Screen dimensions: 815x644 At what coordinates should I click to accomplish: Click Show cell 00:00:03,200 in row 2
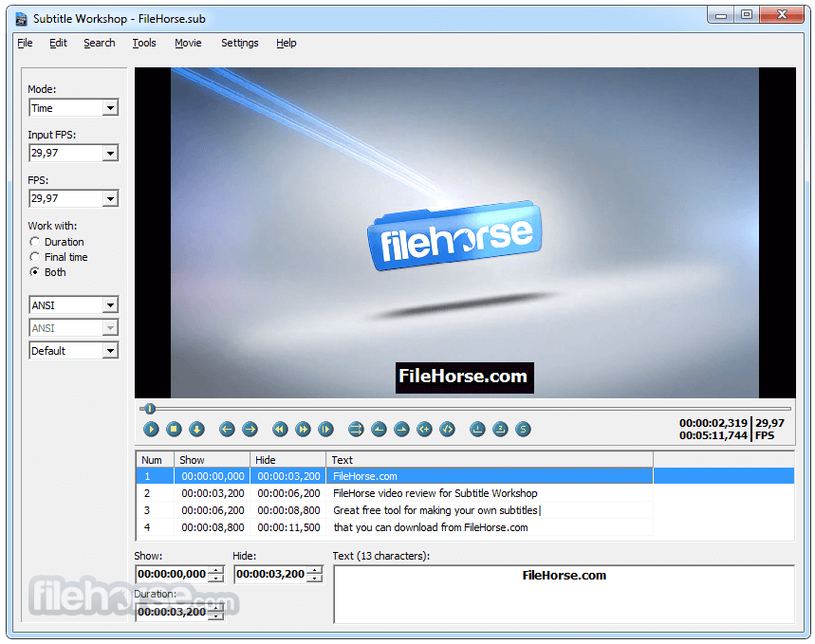point(213,493)
